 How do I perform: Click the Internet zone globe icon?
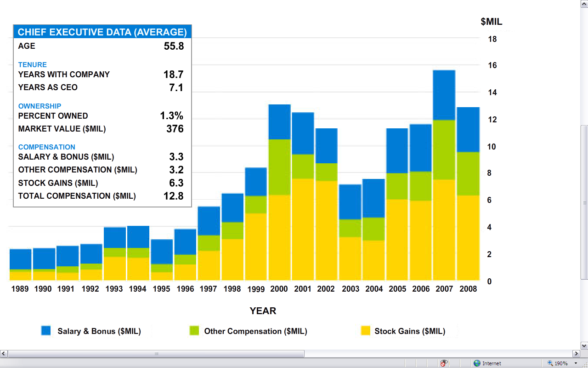click(x=477, y=363)
